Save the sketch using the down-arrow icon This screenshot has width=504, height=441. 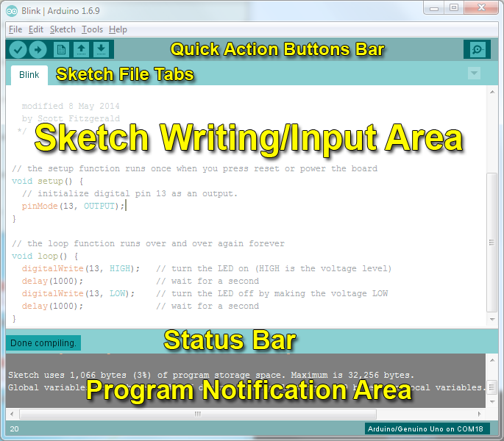(x=102, y=49)
